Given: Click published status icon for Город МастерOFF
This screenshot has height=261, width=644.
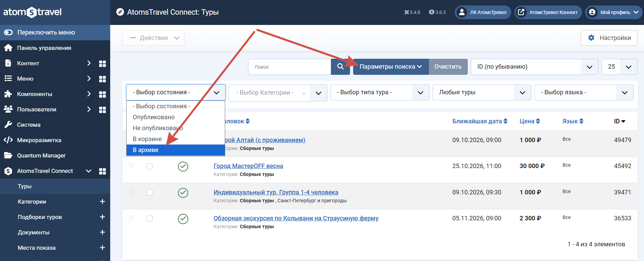Looking at the screenshot, I should [x=183, y=166].
